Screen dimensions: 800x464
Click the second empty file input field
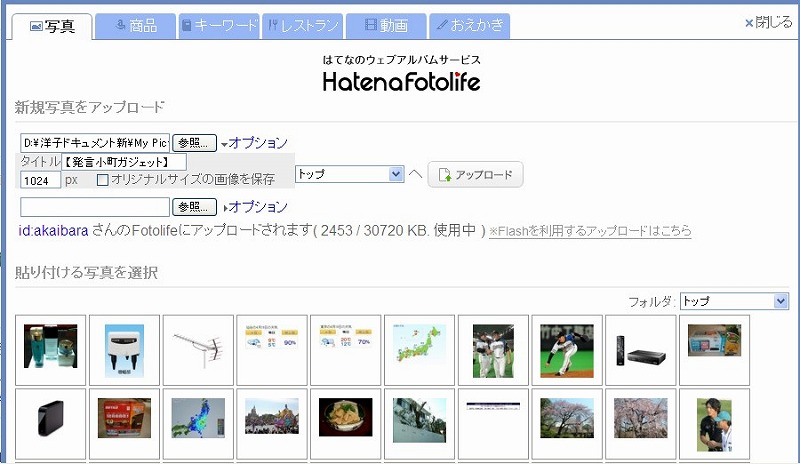pyautogui.click(x=95, y=207)
